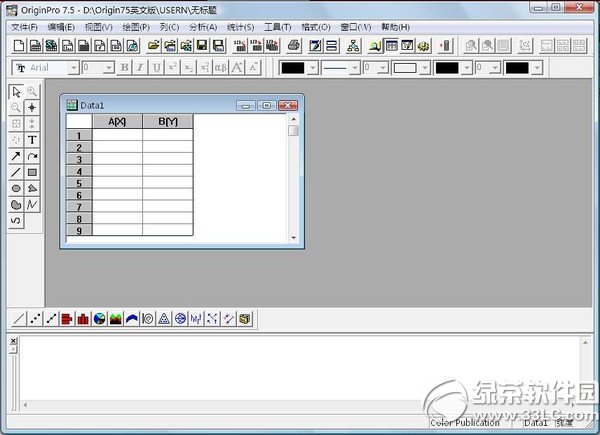Open the 帮助(H) Help menu
Screen dimensions: 600x435
tap(396, 27)
